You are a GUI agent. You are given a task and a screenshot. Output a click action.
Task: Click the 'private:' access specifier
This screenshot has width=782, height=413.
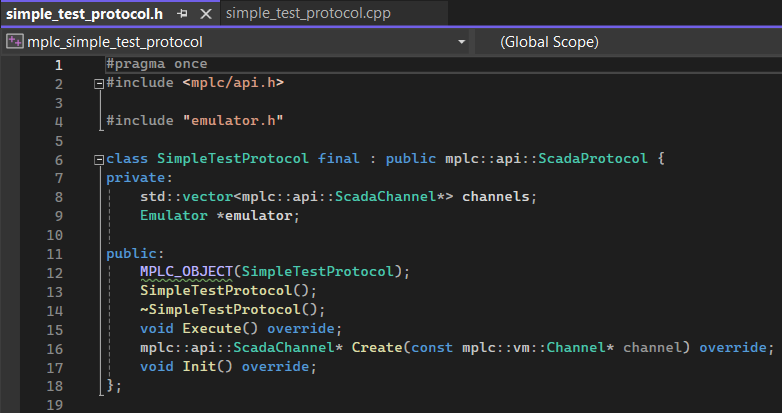(139, 178)
